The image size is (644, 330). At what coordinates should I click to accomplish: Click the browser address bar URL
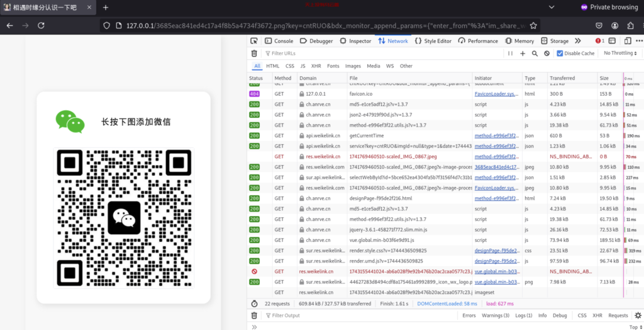[325, 26]
